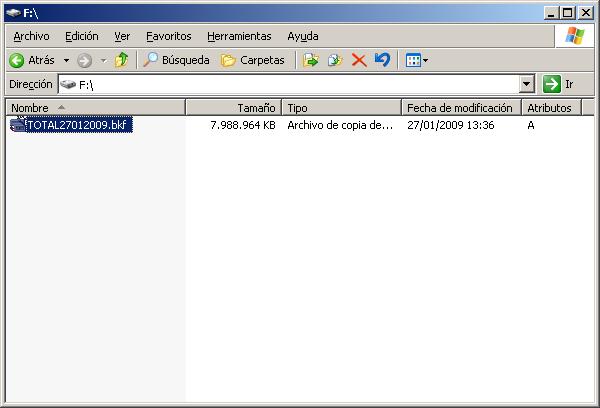Click the Atrás back button
This screenshot has height=408, width=600.
click(x=32, y=60)
